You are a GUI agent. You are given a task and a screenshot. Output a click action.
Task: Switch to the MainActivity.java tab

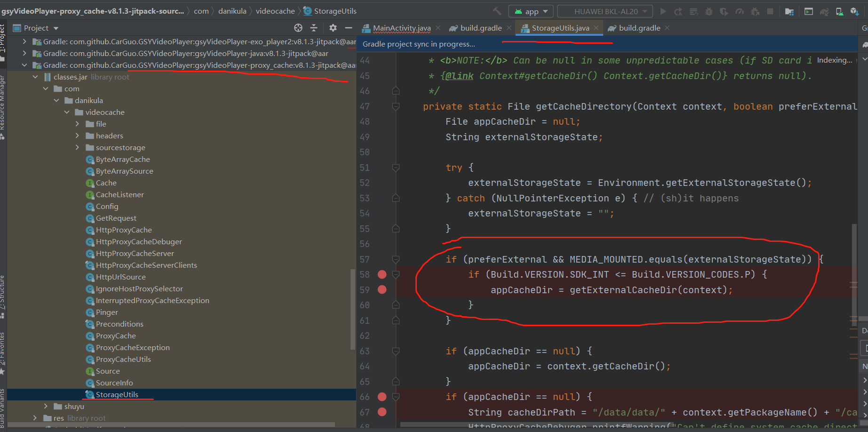(x=400, y=28)
